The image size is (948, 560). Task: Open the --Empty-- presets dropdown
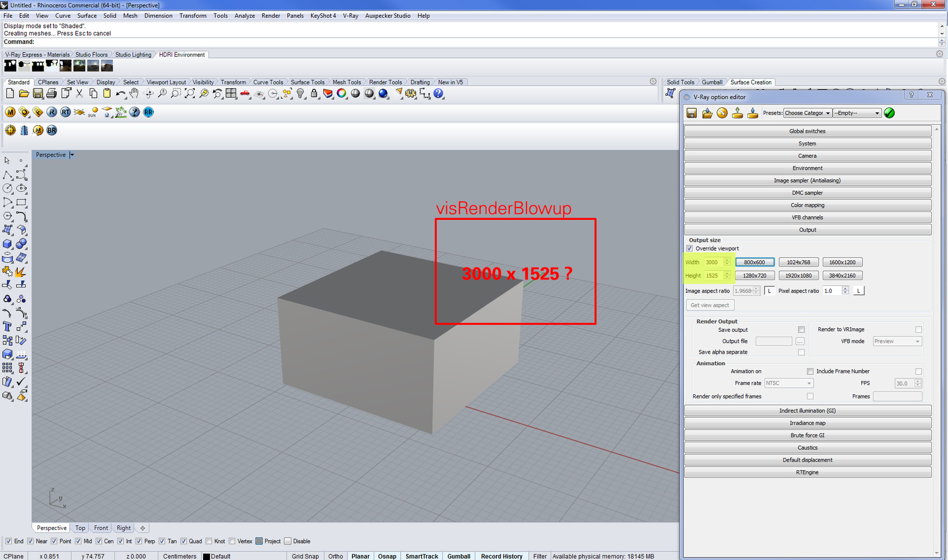(x=857, y=113)
